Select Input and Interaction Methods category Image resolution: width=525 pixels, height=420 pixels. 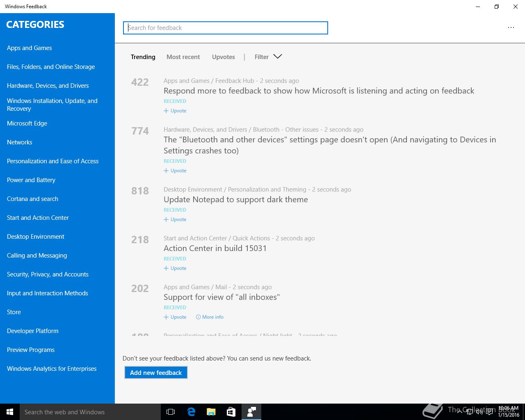pyautogui.click(x=48, y=293)
